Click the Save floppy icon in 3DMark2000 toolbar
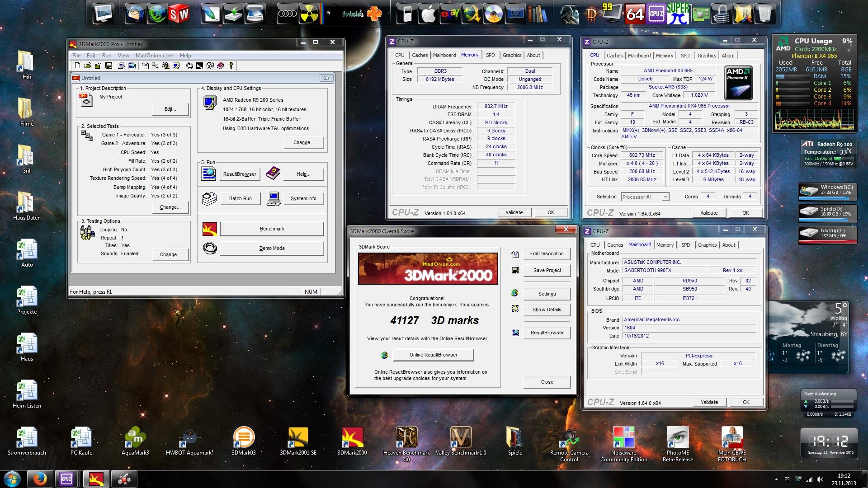 [x=108, y=66]
